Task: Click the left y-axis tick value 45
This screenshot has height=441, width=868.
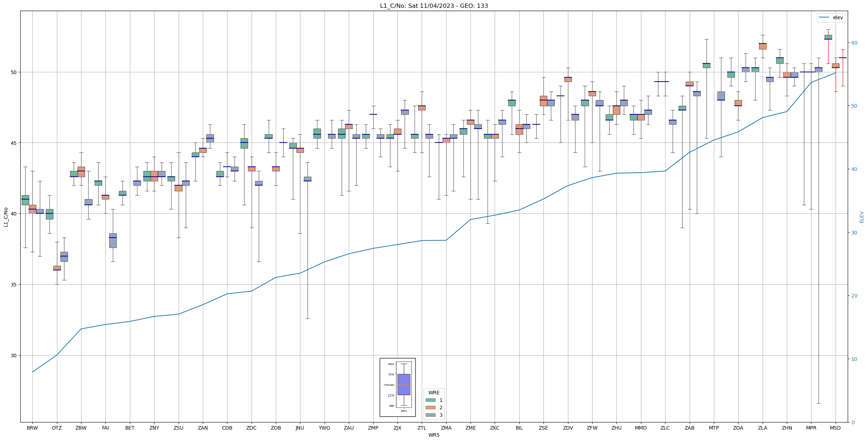Action: pyautogui.click(x=14, y=143)
